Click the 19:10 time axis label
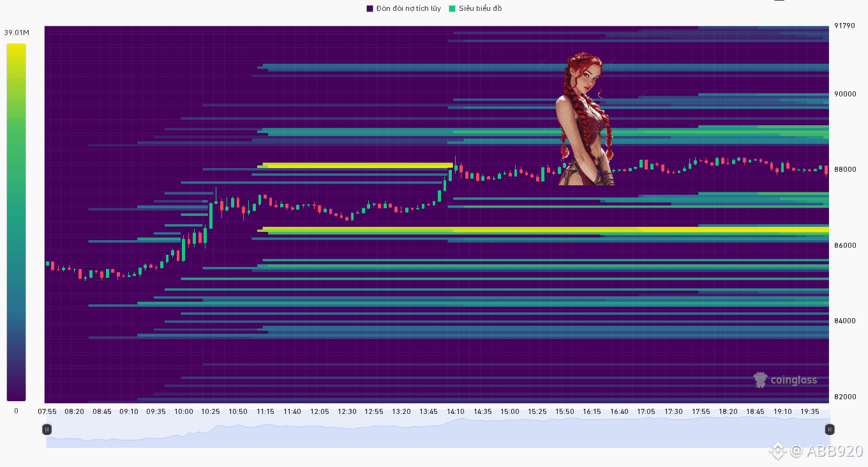 [782, 412]
